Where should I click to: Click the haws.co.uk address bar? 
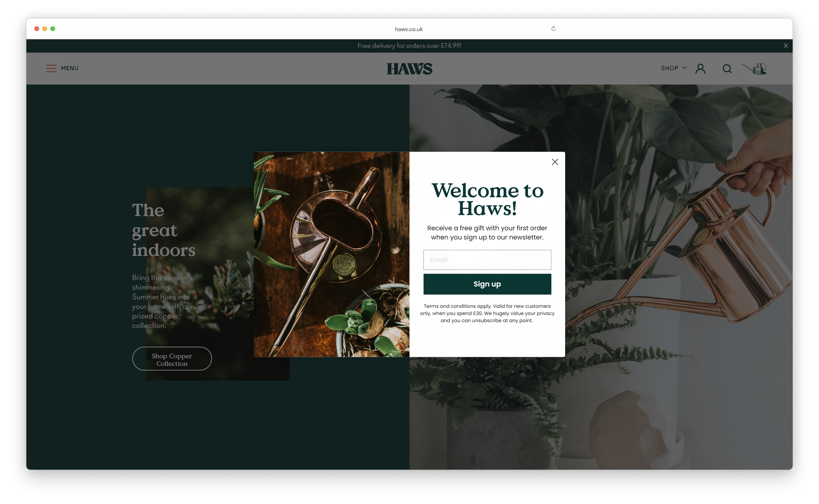click(409, 29)
